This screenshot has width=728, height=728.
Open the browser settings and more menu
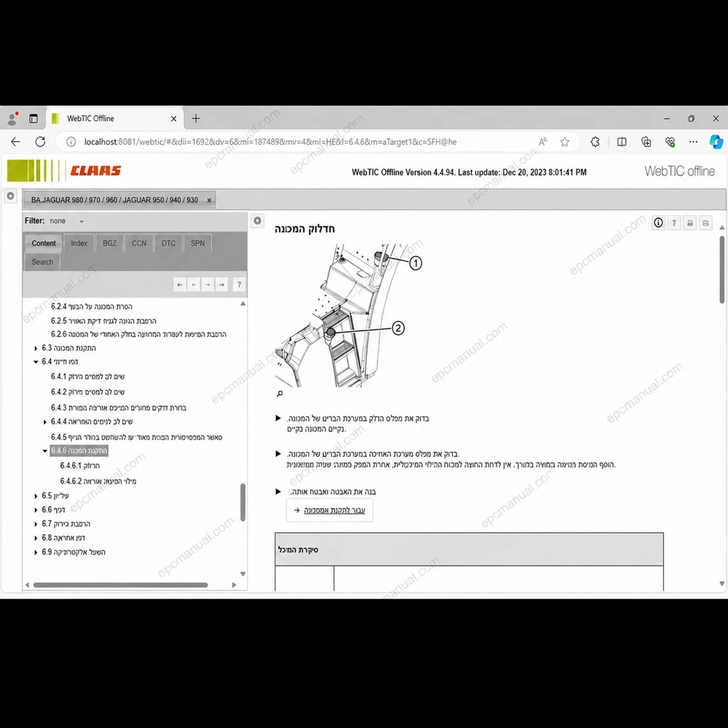(693, 142)
